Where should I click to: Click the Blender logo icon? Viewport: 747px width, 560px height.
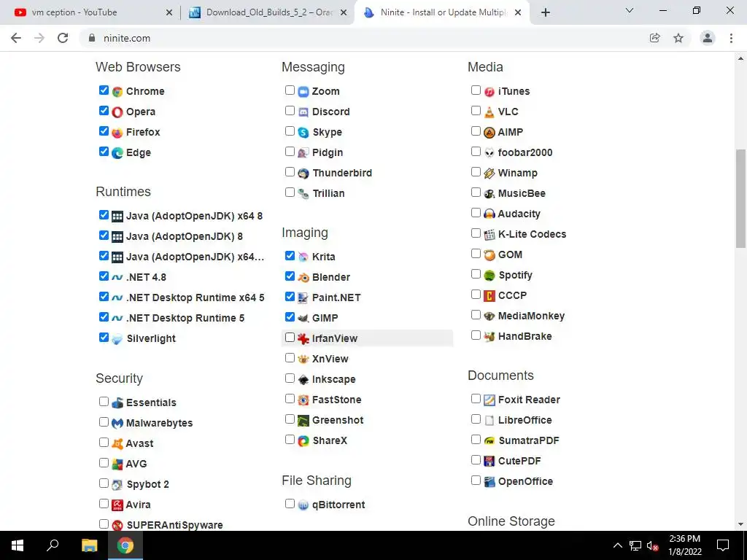point(303,277)
